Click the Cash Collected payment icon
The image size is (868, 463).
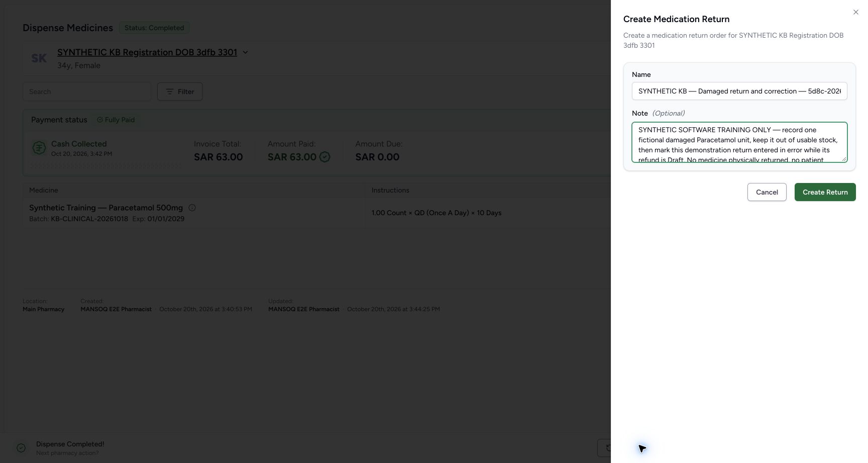click(39, 148)
